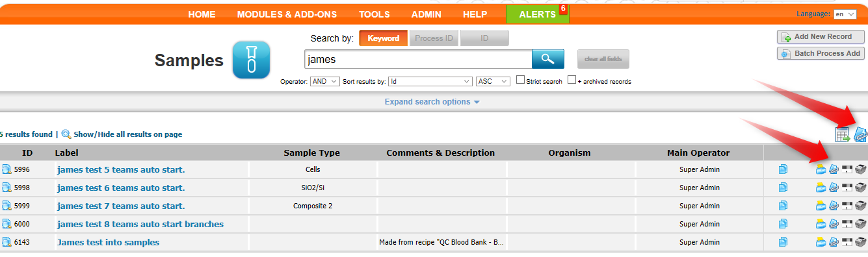The height and width of the screenshot is (257, 868).
Task: Open storage box icon for sample 5996
Action: [821, 169]
